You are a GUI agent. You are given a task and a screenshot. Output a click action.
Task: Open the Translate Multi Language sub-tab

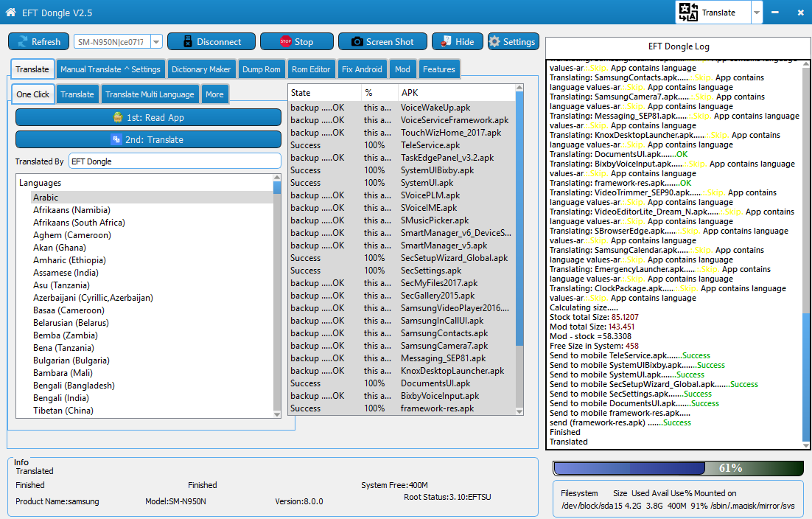pyautogui.click(x=150, y=94)
